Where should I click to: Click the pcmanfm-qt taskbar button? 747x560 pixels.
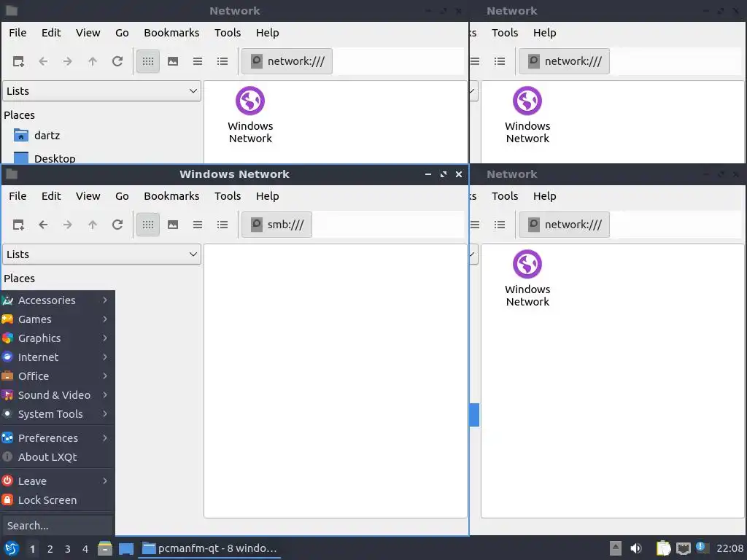(x=209, y=548)
